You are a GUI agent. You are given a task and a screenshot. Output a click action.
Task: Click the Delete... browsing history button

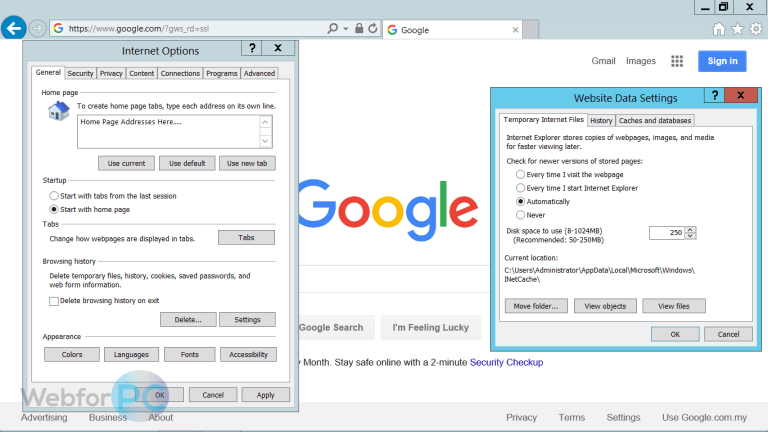point(188,320)
